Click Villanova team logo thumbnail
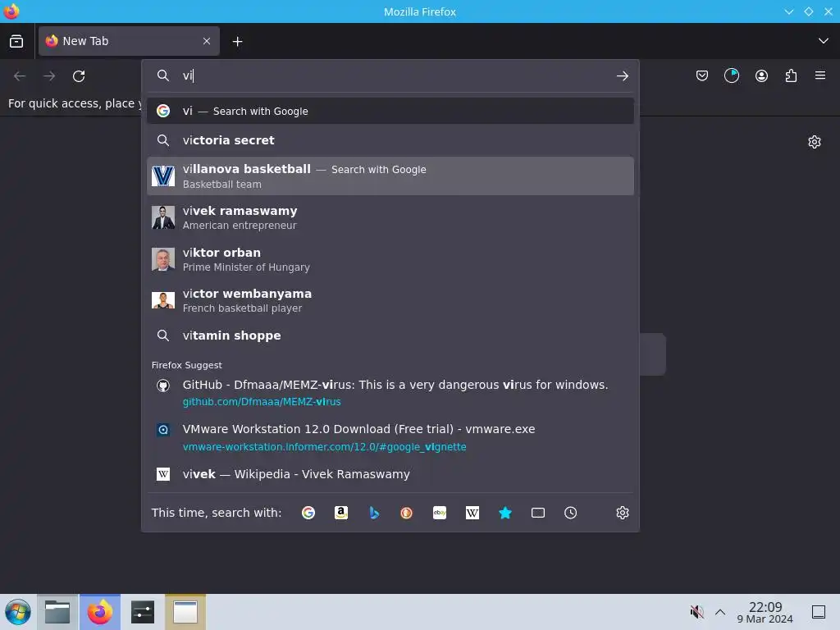This screenshot has width=840, height=630. pyautogui.click(x=163, y=176)
